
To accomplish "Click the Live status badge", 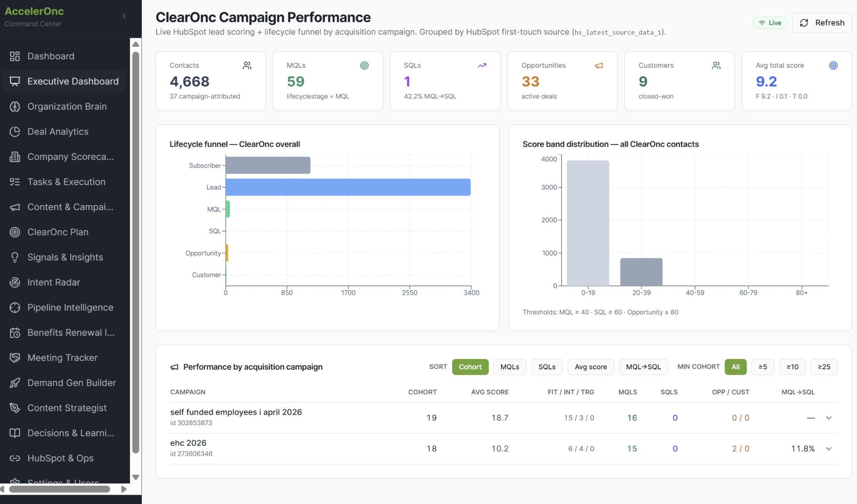I will pos(770,23).
